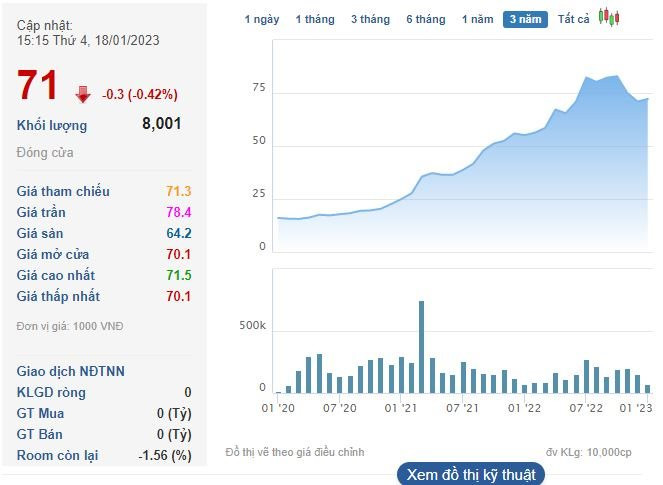
Task: Click the candlestick chart icon
Action: pyautogui.click(x=608, y=17)
